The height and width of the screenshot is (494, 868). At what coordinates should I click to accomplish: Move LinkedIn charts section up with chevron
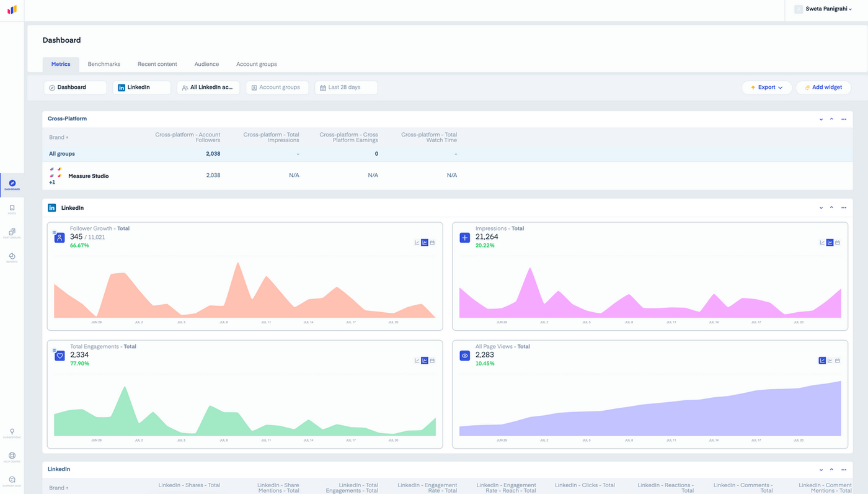coord(831,208)
